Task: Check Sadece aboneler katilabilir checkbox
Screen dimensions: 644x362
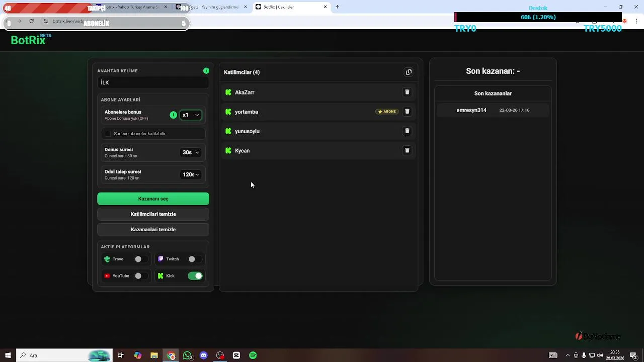Action: [x=107, y=134]
